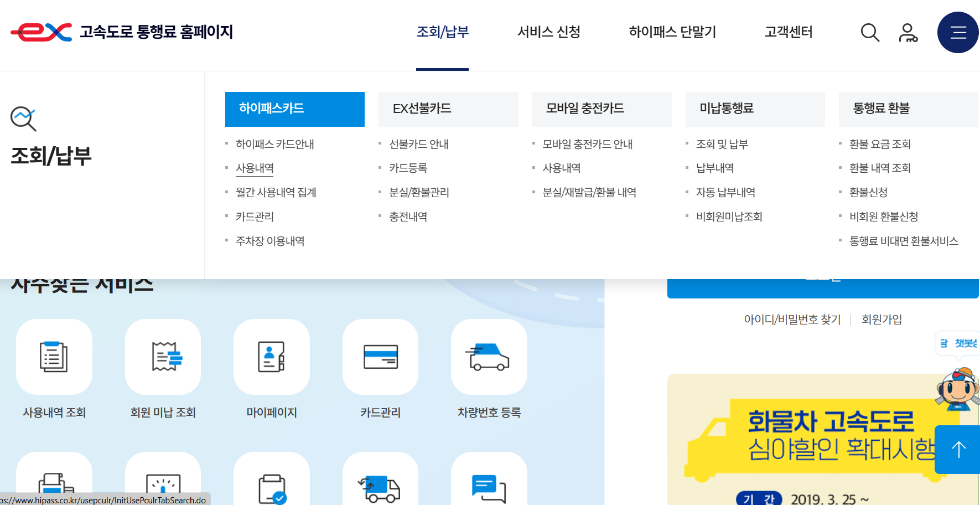Click the 회원가입 link

point(882,319)
